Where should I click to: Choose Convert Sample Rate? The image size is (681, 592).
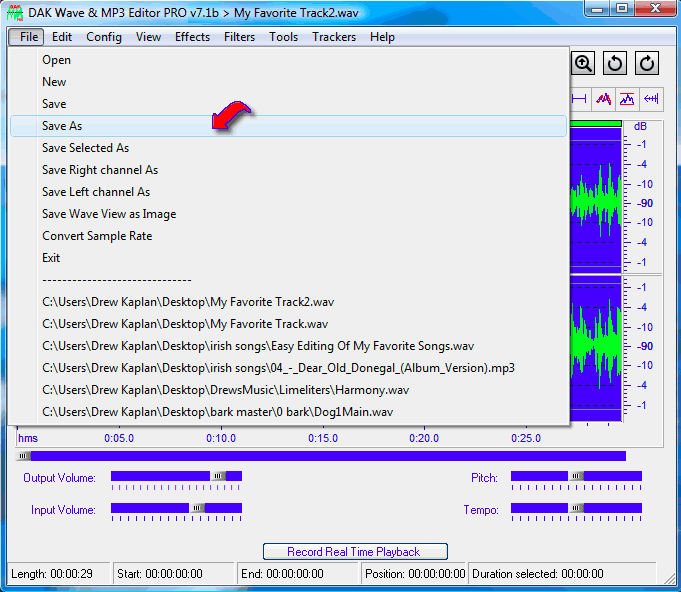click(288, 236)
